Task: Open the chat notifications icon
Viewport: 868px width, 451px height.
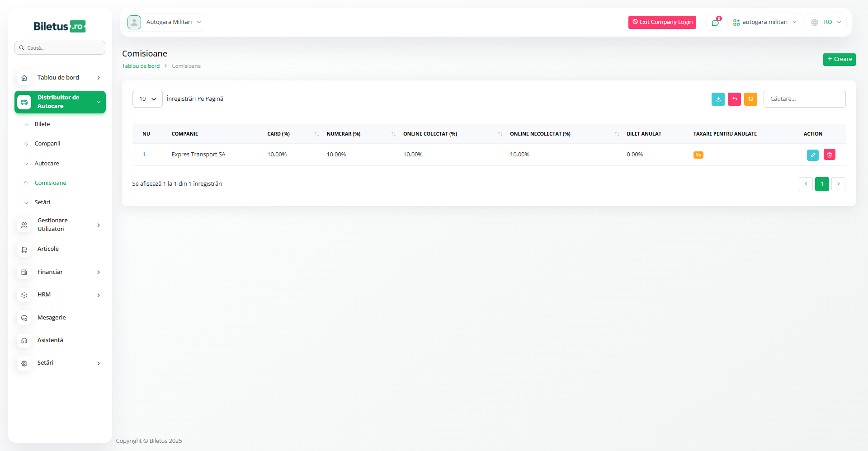Action: point(715,23)
